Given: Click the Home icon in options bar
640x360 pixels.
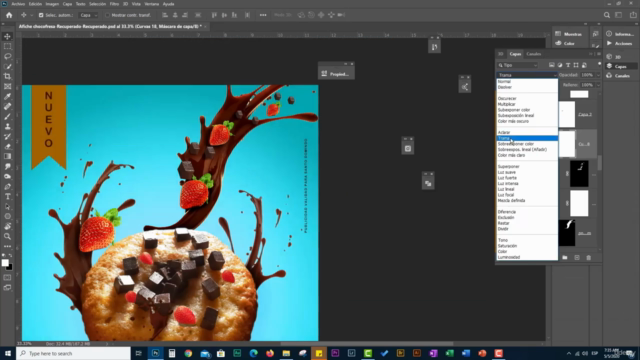Looking at the screenshot, I should pos(9,15).
